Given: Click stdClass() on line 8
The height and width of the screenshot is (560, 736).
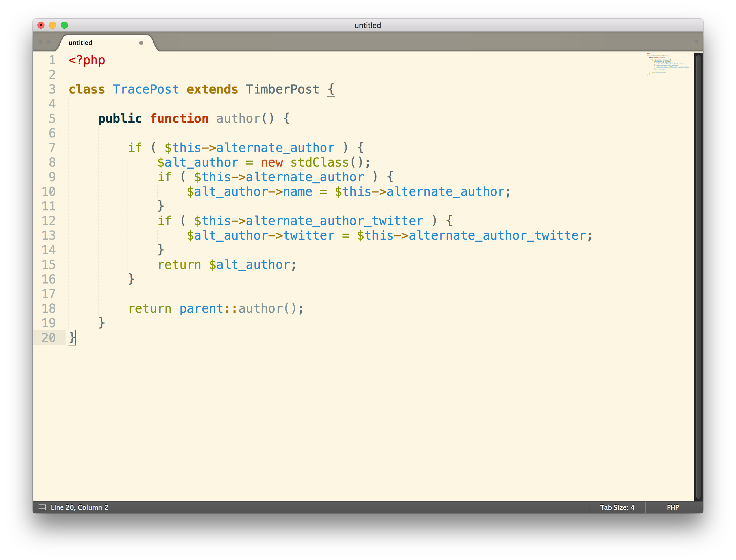Looking at the screenshot, I should click(x=327, y=162).
